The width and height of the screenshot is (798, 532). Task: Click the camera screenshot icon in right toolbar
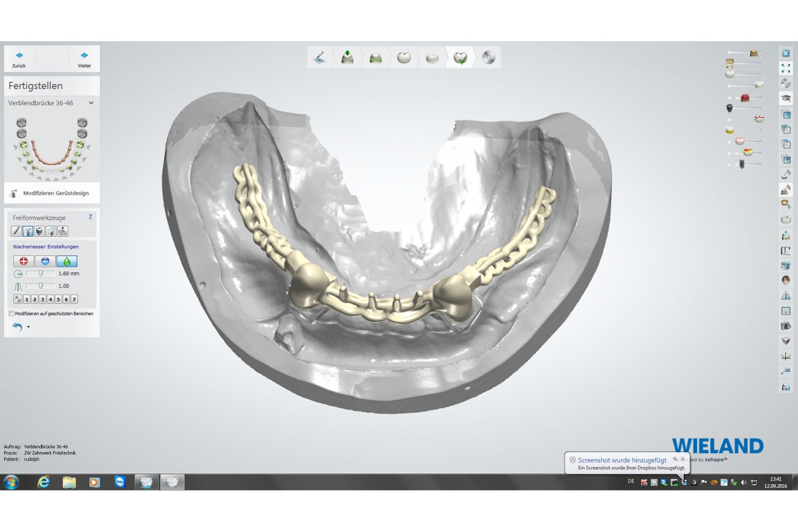coord(786,326)
